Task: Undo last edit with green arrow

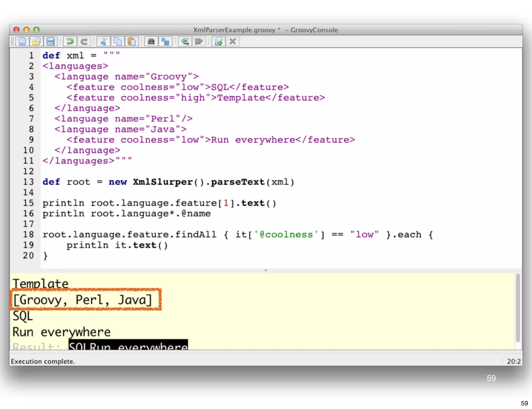Action: [70, 42]
